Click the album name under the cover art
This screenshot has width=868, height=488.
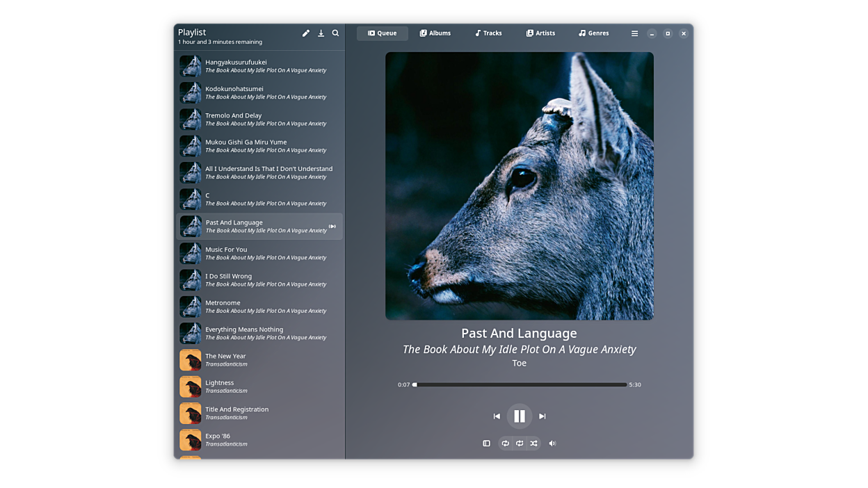tap(520, 350)
